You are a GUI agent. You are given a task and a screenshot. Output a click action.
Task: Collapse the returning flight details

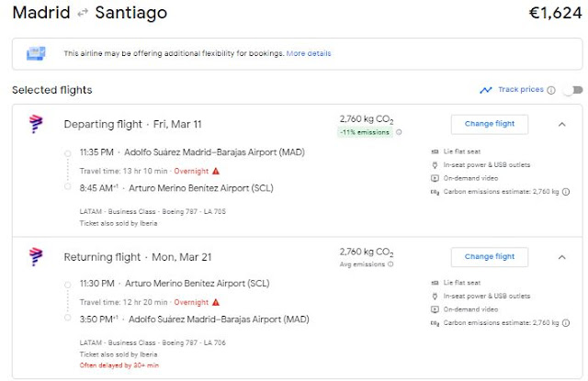[x=562, y=256]
